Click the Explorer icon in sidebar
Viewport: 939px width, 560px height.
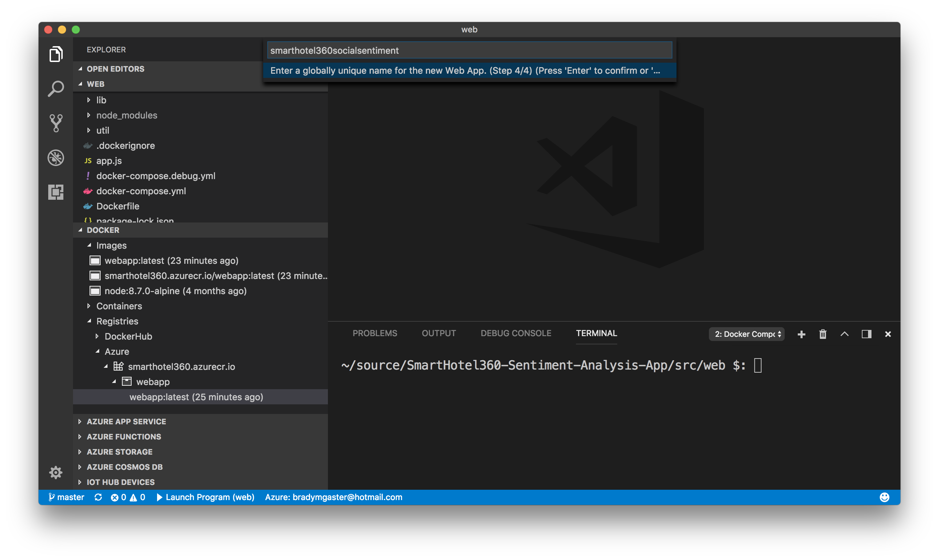56,53
